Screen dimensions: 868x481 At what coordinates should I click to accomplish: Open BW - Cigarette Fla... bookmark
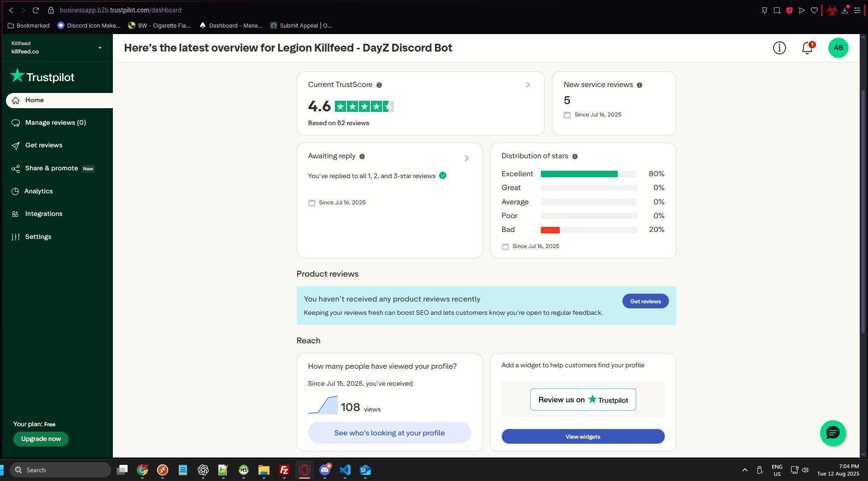pos(159,26)
